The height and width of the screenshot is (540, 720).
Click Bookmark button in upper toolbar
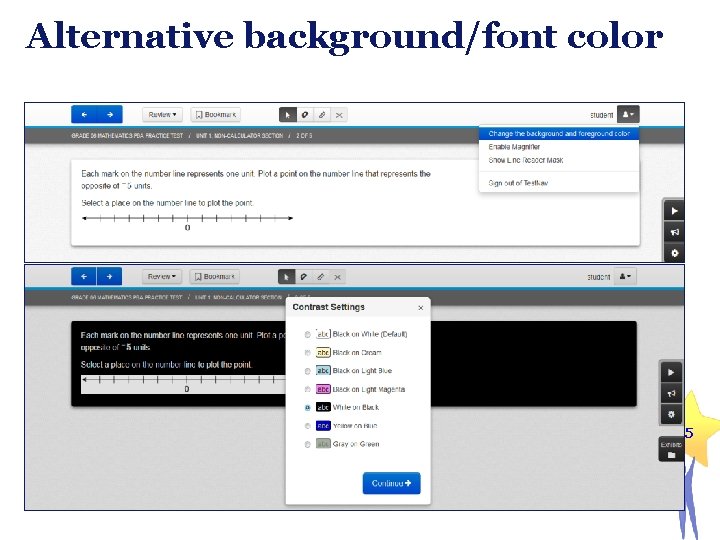[x=215, y=115]
